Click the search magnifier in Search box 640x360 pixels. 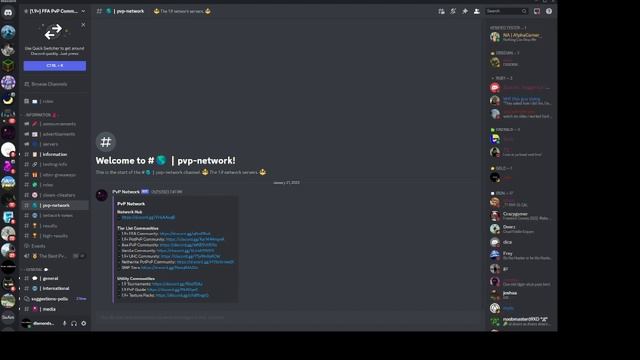[x=524, y=11]
